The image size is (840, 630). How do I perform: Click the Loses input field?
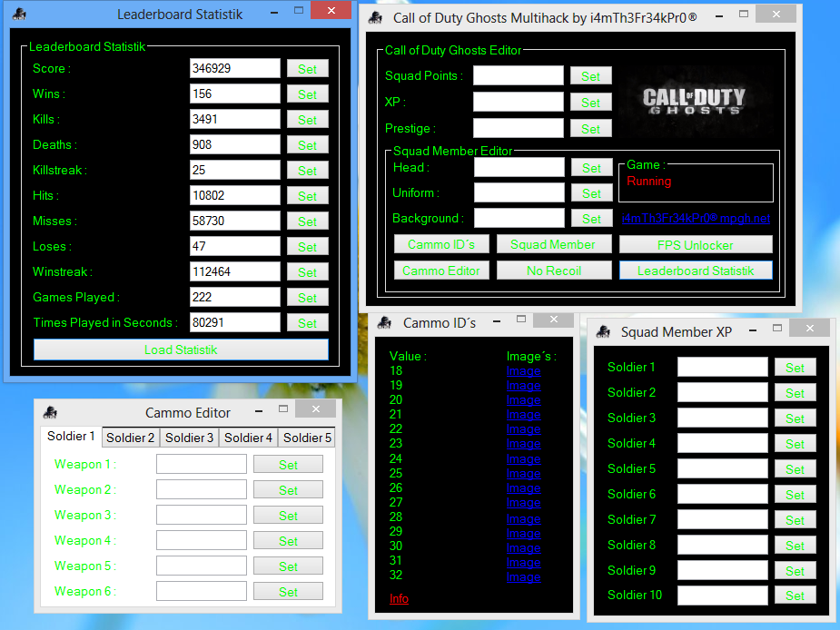click(235, 246)
